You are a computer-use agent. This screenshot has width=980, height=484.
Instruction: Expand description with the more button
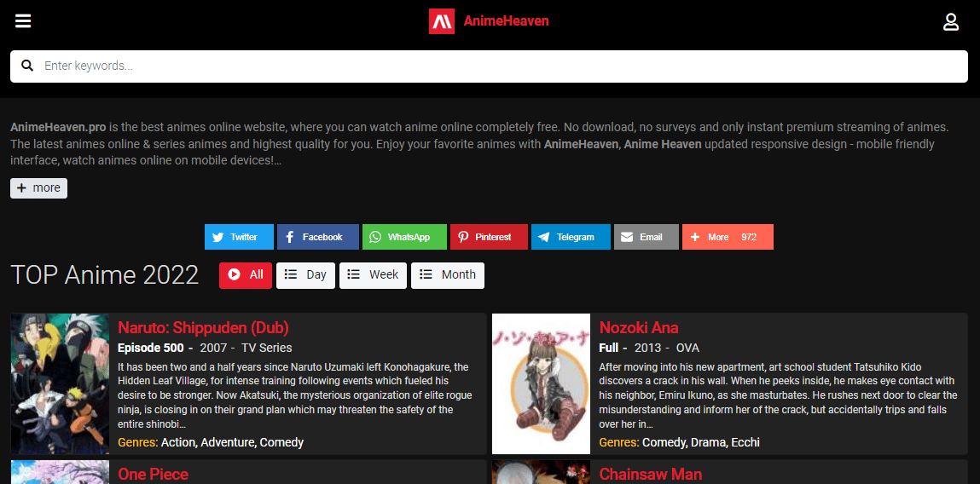(x=38, y=188)
